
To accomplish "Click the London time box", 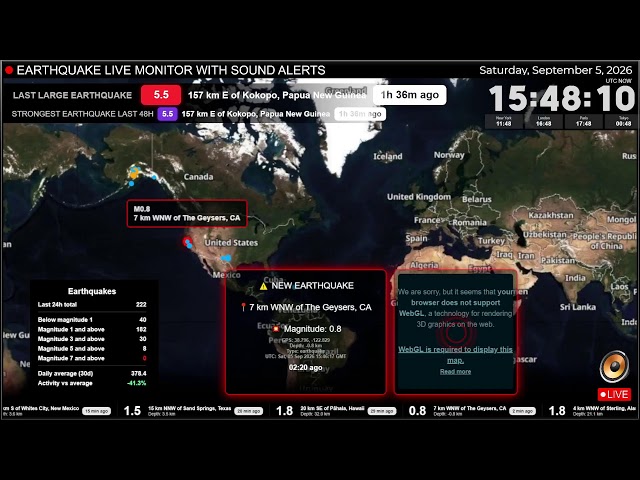I will coord(543,121).
